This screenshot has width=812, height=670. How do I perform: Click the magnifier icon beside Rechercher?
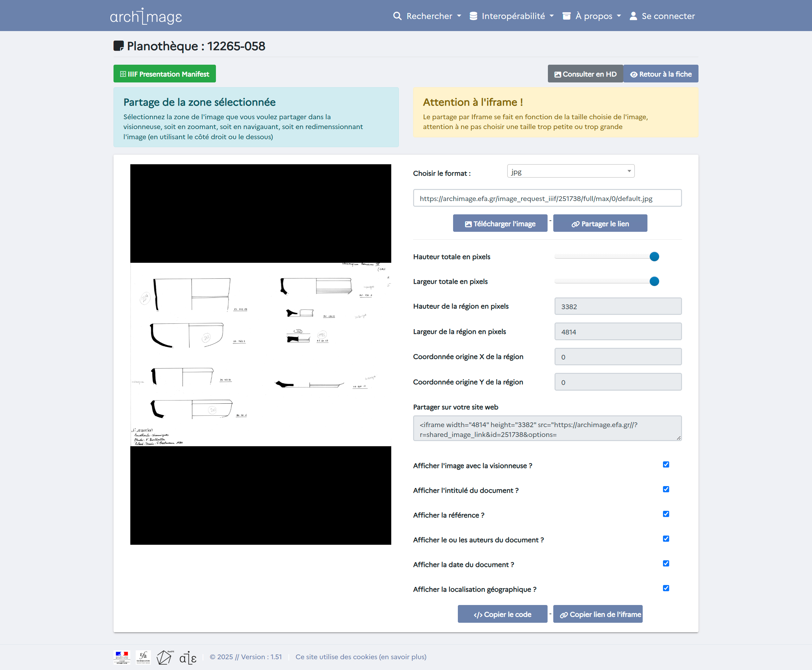[397, 16]
